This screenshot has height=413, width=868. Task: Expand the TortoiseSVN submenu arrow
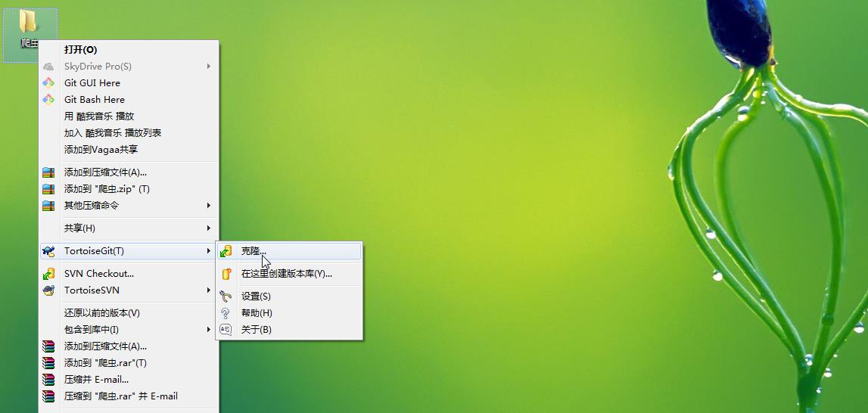[x=209, y=290]
